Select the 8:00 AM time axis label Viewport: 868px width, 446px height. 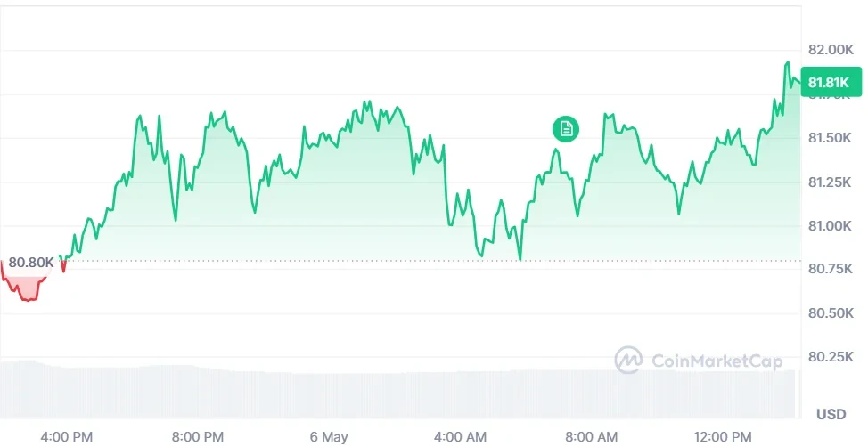592,436
